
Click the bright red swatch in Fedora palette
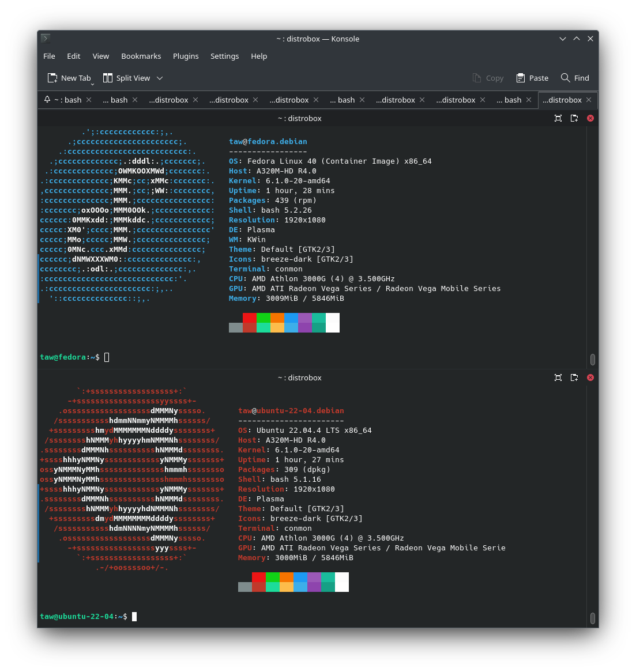coord(250,318)
